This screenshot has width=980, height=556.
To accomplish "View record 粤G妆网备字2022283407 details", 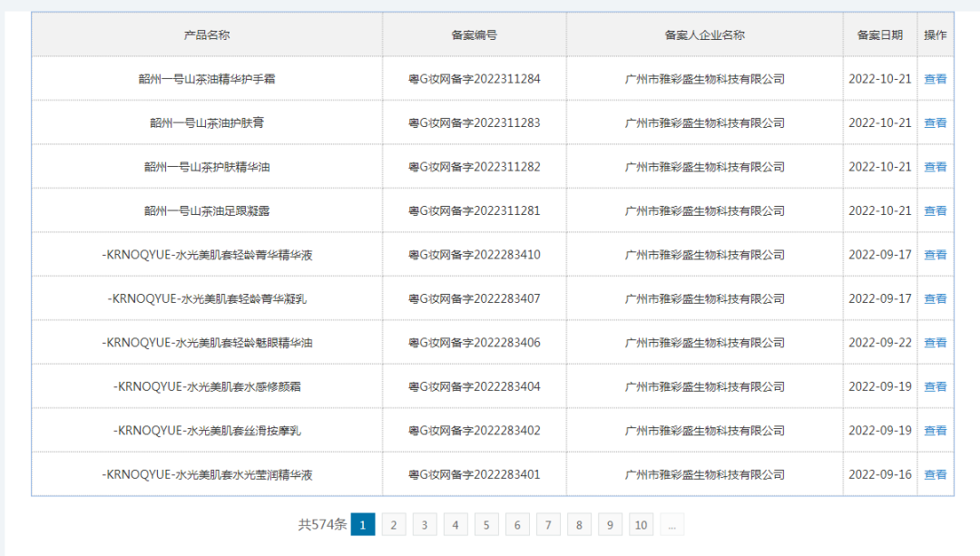I will tap(935, 299).
